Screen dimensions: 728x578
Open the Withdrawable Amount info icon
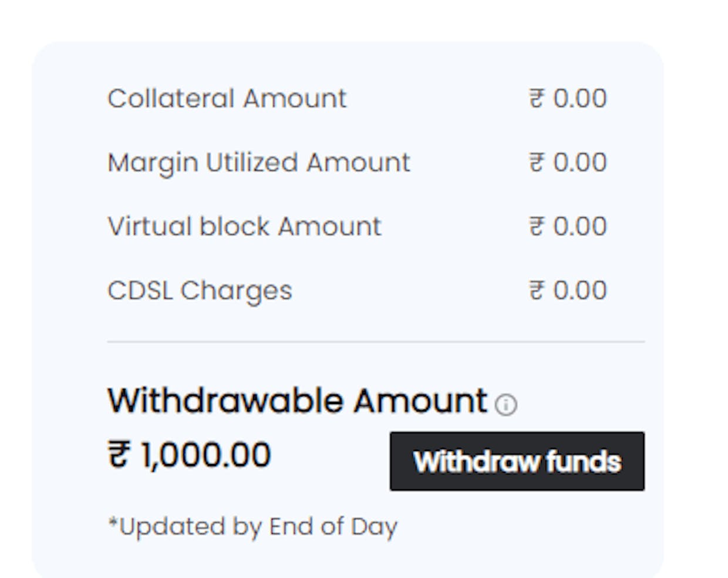pyautogui.click(x=505, y=405)
